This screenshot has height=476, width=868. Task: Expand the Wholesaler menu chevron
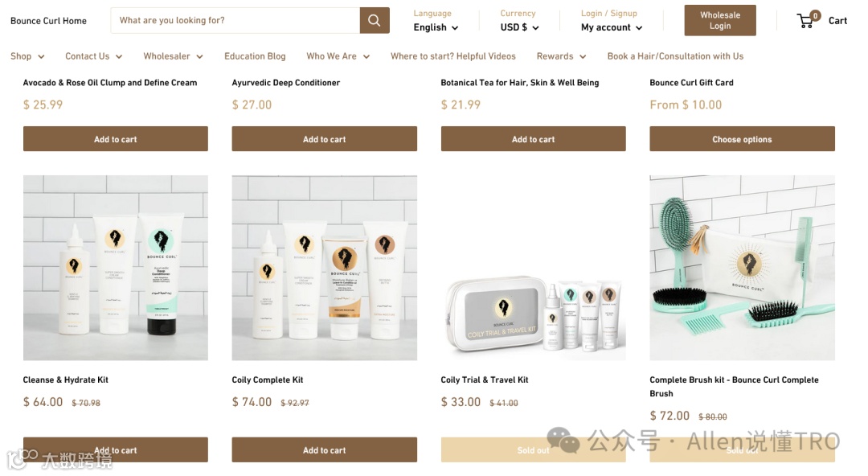[x=200, y=56]
